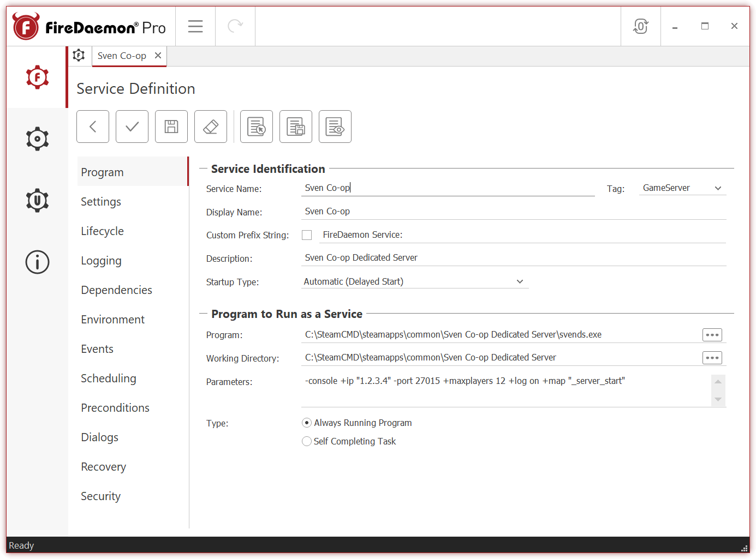Open the info sidebar icon

[37, 262]
